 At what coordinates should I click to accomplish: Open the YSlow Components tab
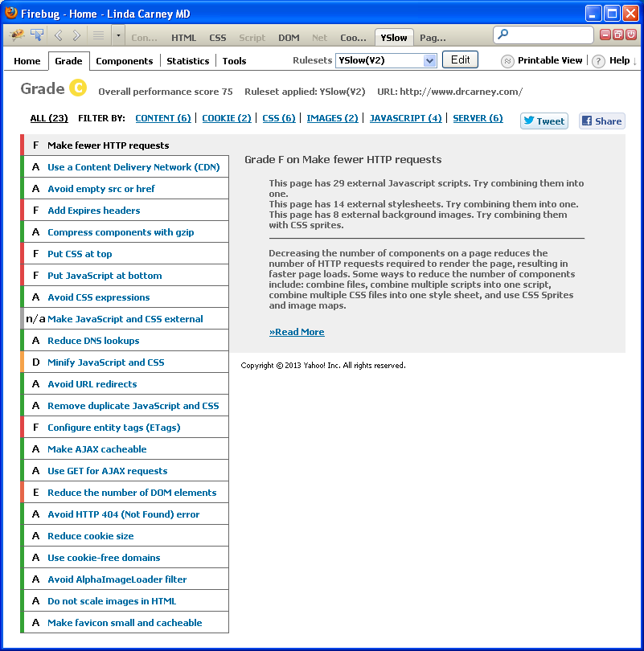pyautogui.click(x=124, y=61)
